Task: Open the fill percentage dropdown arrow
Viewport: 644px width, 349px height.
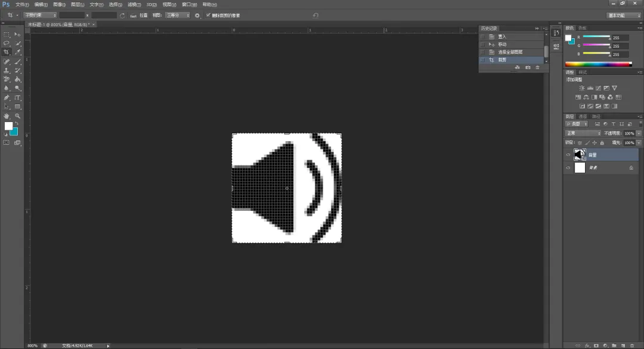Action: pos(639,143)
